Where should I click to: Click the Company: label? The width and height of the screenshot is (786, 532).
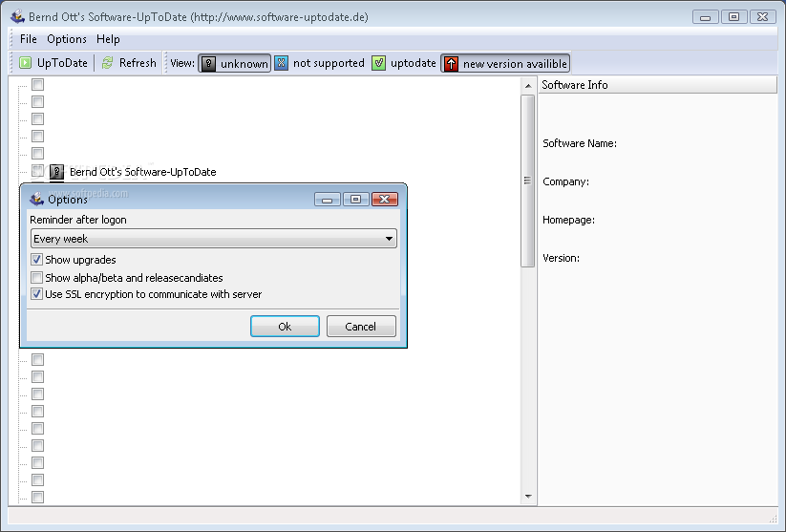[x=566, y=181]
